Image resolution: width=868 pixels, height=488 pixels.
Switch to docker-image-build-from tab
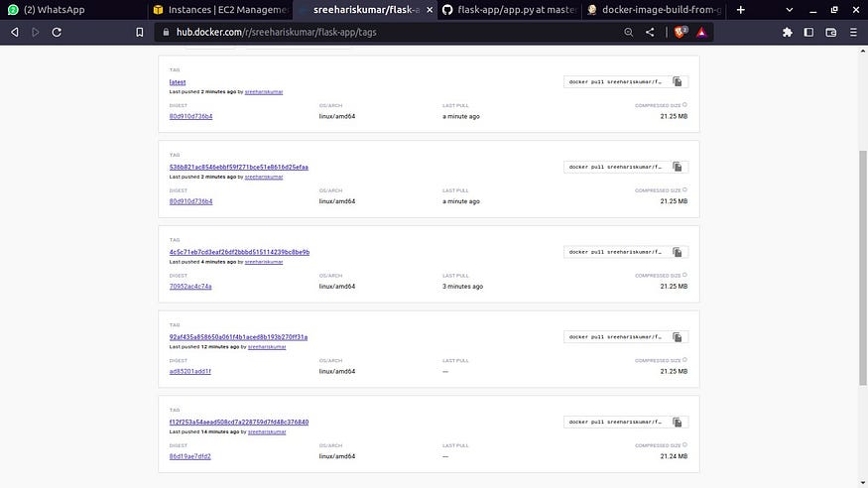click(x=655, y=10)
